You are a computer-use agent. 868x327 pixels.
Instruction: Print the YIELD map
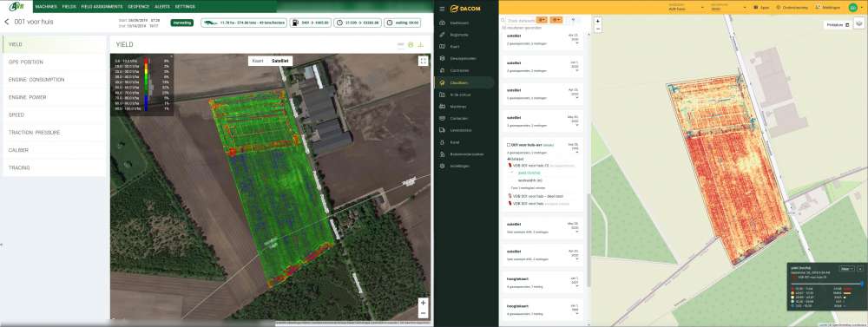pyautogui.click(x=411, y=45)
